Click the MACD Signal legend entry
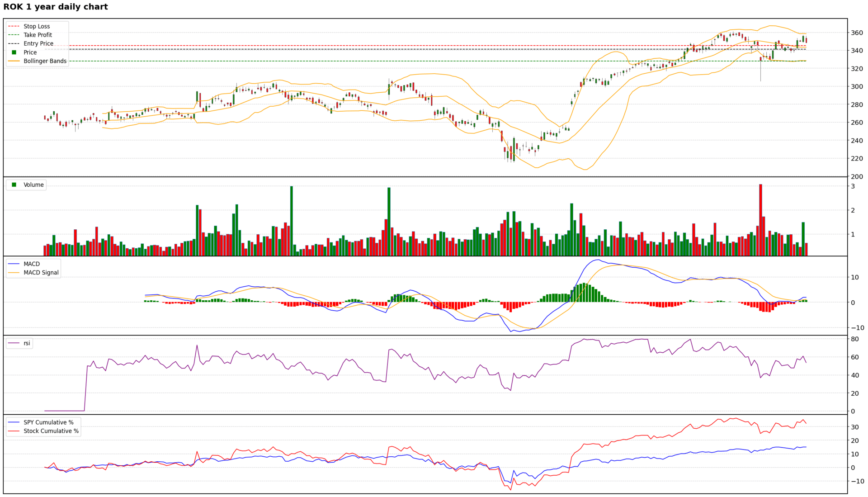This screenshot has height=497, width=868. (x=41, y=273)
